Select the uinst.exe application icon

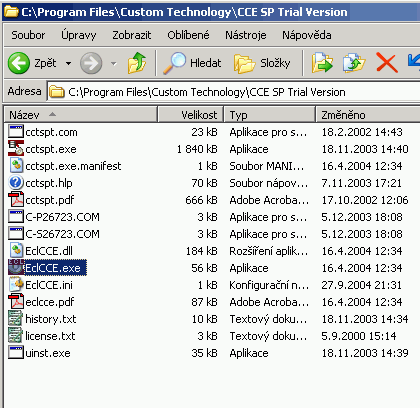pos(16,353)
